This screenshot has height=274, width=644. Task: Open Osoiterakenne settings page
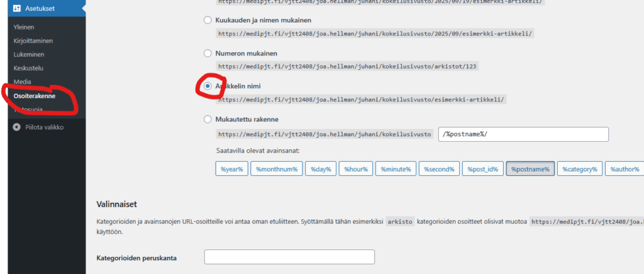pyautogui.click(x=35, y=96)
